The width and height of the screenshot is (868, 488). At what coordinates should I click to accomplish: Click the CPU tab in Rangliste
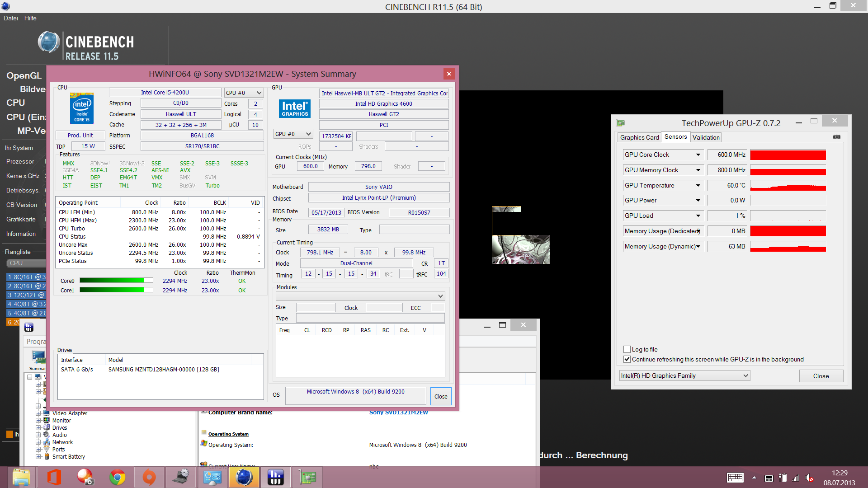[x=26, y=263]
